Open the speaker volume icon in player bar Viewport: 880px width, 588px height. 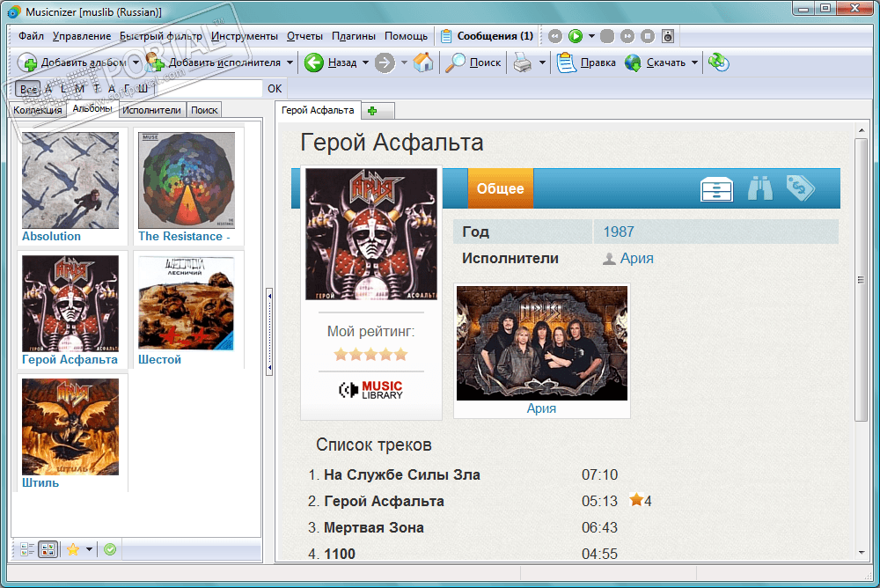pyautogui.click(x=668, y=36)
